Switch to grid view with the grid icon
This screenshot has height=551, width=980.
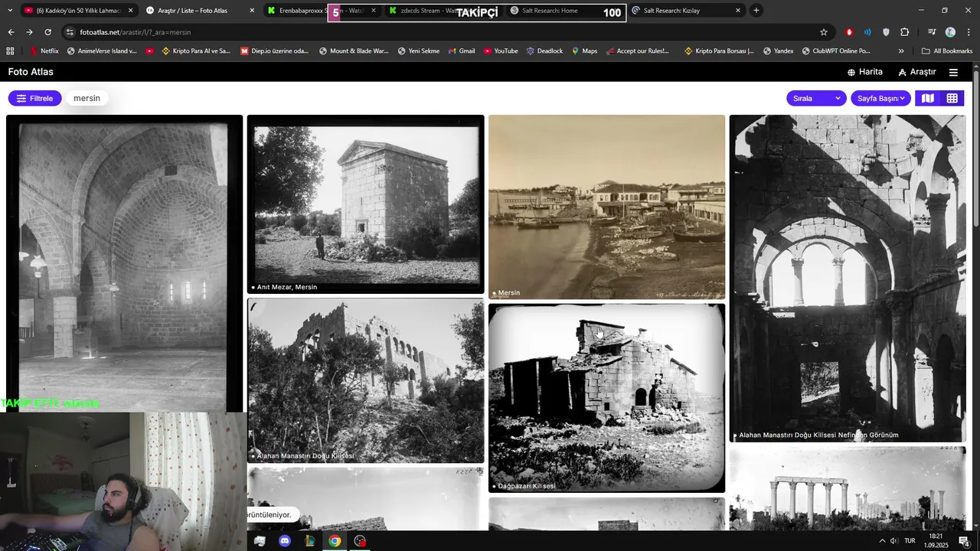(x=952, y=98)
